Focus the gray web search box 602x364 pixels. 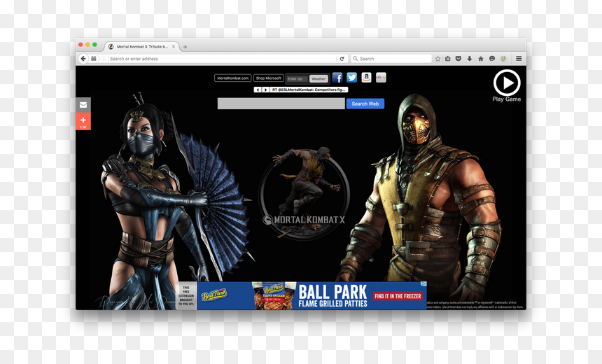281,104
